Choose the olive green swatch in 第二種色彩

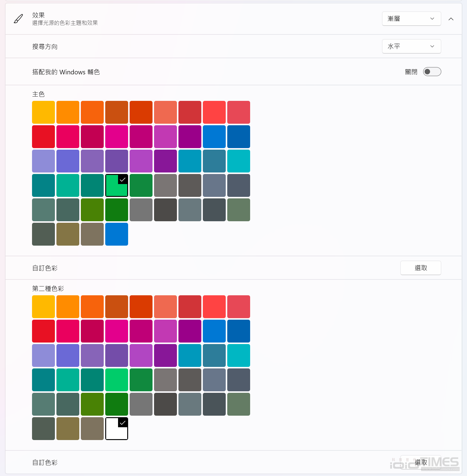click(92, 404)
